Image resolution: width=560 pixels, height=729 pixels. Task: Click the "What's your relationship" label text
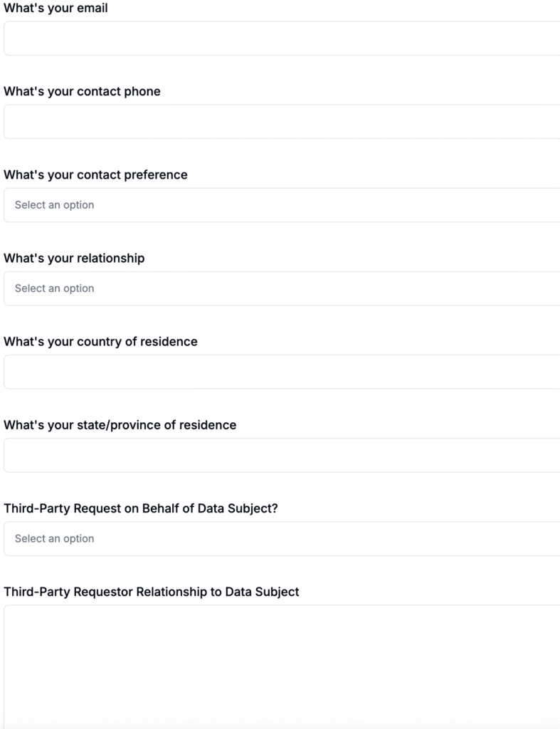click(x=74, y=258)
